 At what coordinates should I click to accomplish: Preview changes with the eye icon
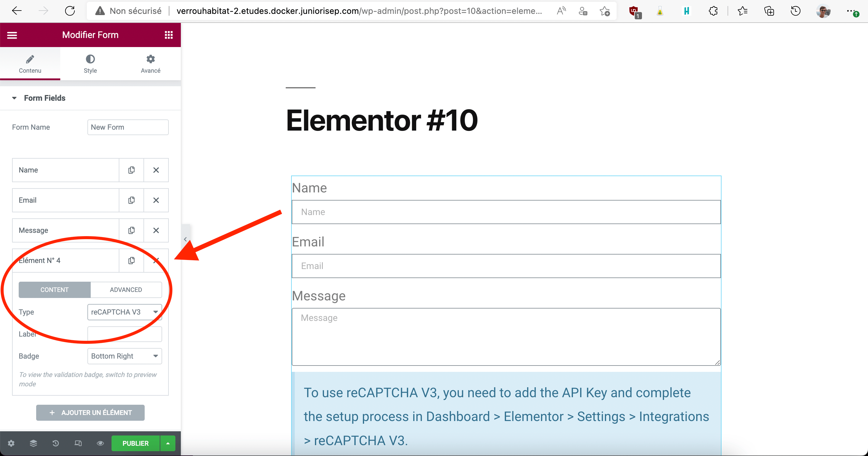100,443
